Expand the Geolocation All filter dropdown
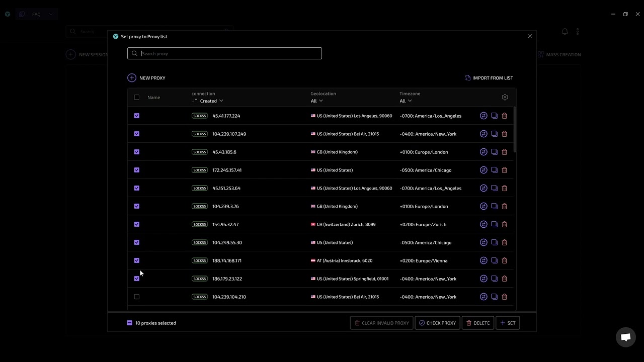This screenshot has width=644, height=362. (317, 101)
